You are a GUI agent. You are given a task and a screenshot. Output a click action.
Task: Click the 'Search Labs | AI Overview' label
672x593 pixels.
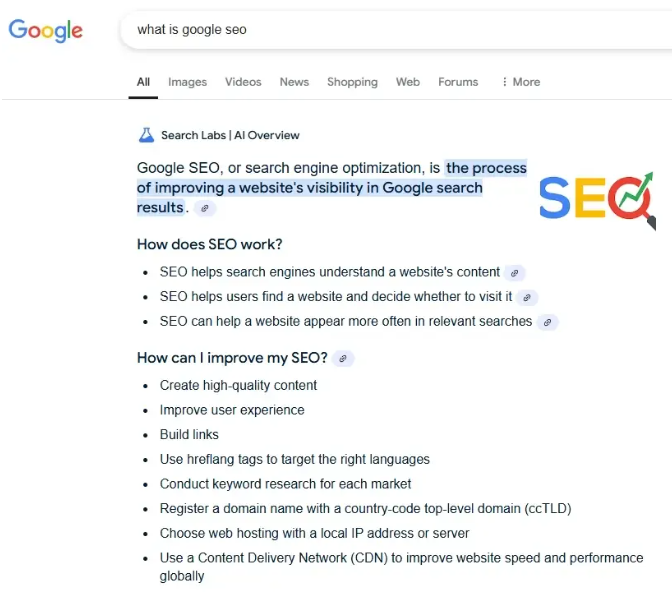230,135
